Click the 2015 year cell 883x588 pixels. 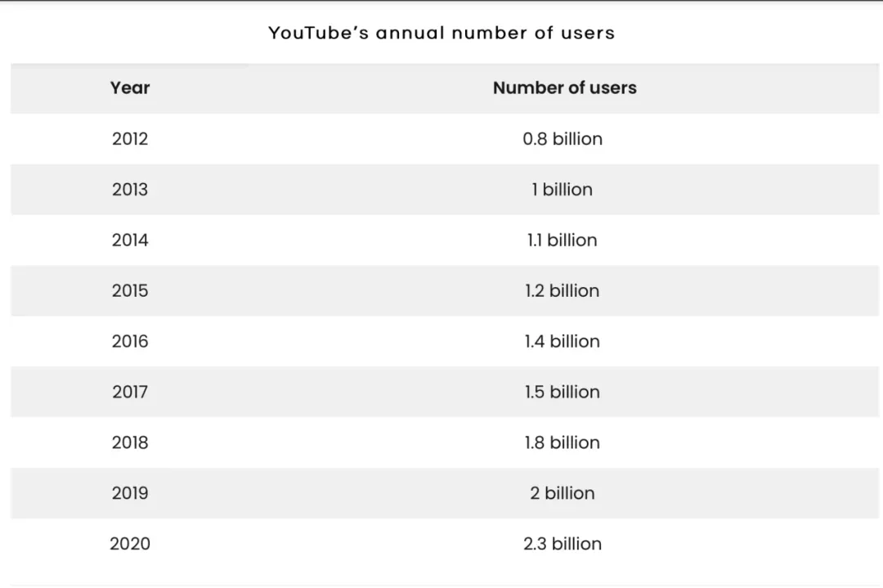[129, 290]
